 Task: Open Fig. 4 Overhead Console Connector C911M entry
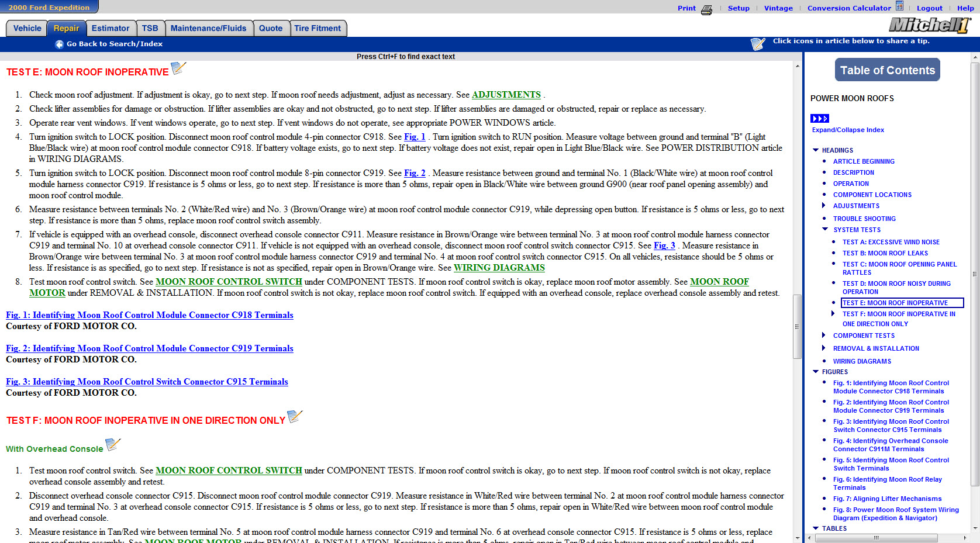coord(891,445)
